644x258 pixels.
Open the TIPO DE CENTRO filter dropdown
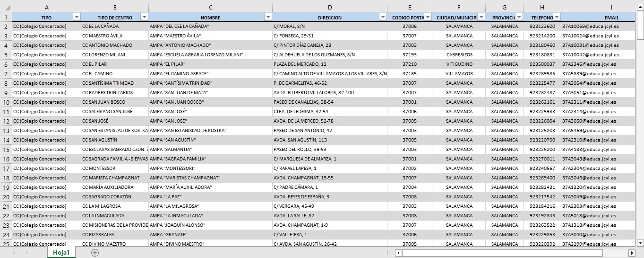[144, 17]
